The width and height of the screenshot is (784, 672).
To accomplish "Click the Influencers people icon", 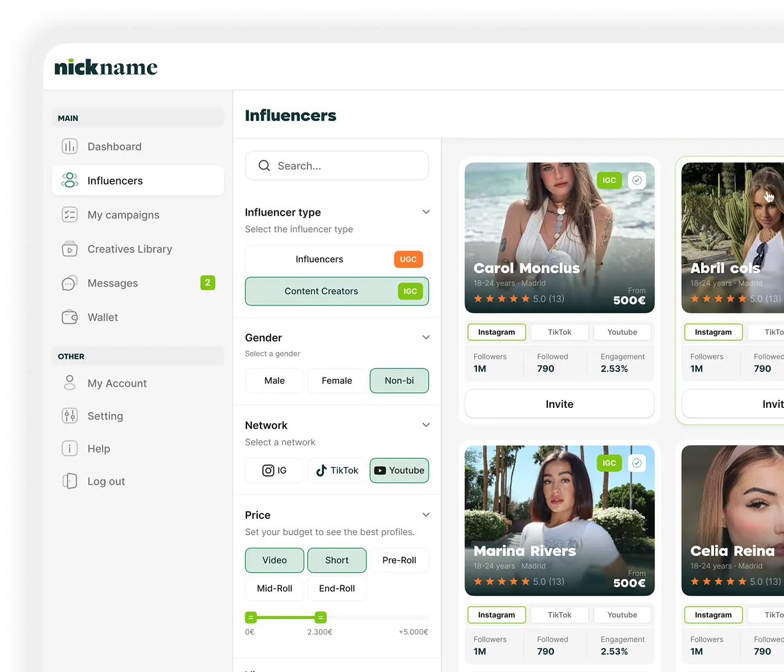I will click(x=70, y=181).
